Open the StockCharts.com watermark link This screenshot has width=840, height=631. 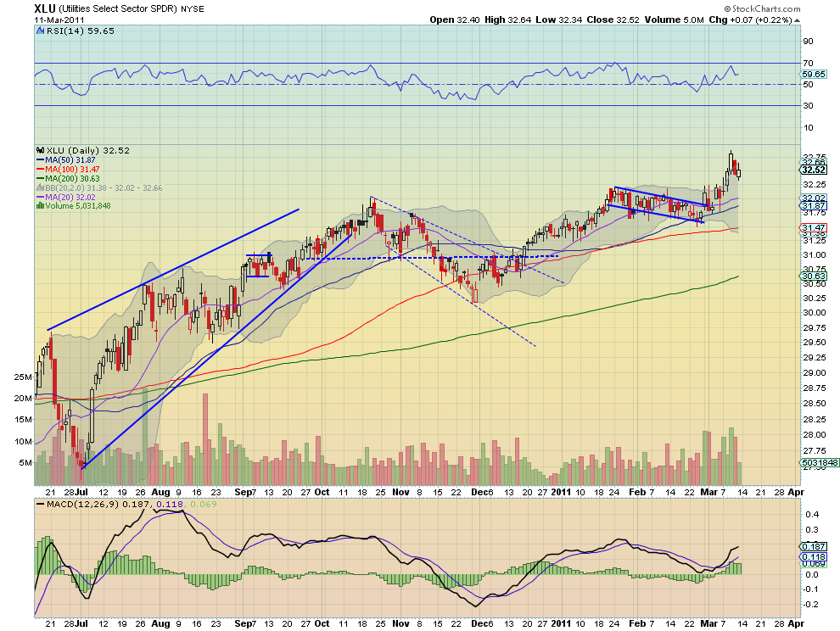(x=766, y=8)
